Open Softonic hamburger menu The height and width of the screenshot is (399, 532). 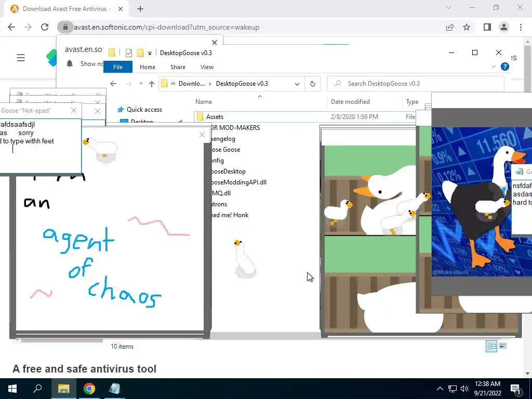point(21,58)
